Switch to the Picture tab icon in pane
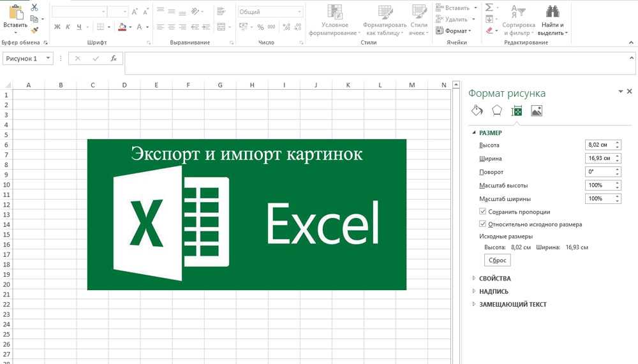Screen dimensions: 638x364 [x=537, y=111]
